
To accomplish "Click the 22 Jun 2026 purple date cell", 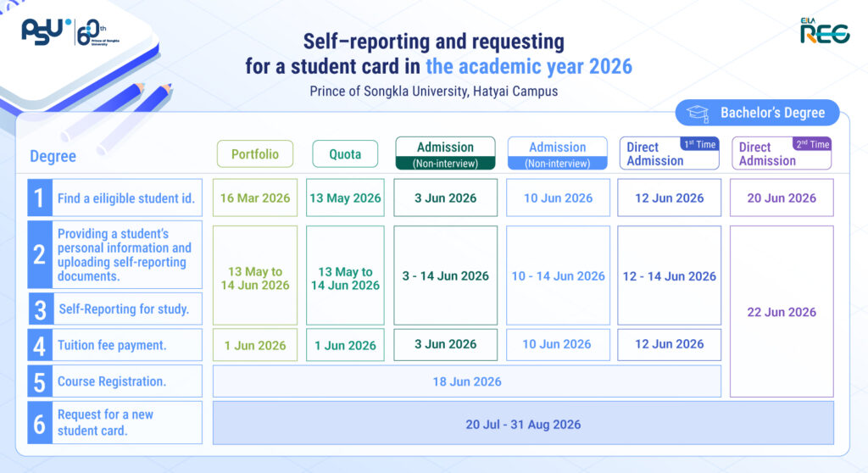I will point(781,311).
